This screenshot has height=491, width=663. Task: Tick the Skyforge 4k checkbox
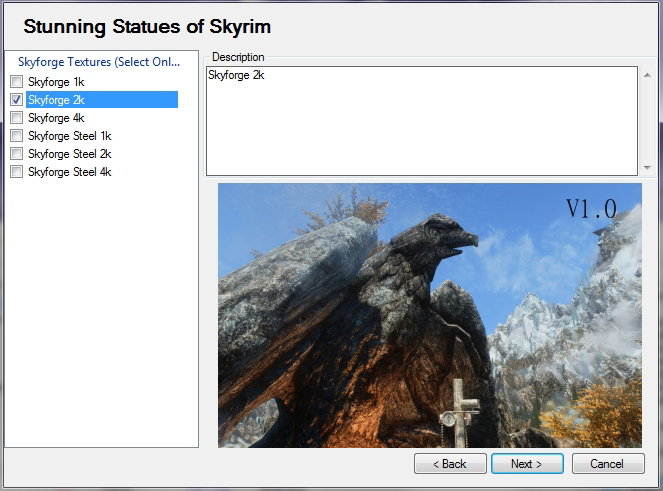[16, 118]
